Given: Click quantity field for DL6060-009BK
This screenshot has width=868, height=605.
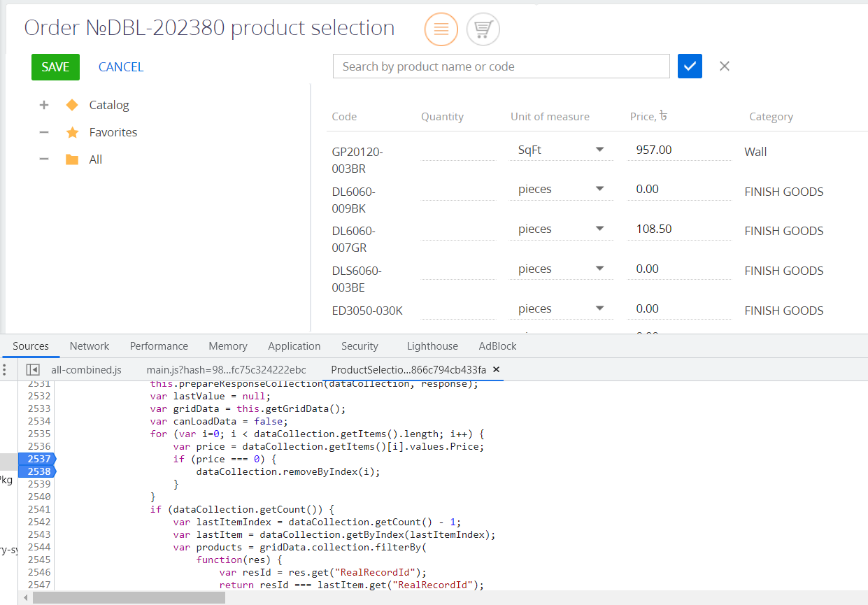Looking at the screenshot, I should (458, 190).
